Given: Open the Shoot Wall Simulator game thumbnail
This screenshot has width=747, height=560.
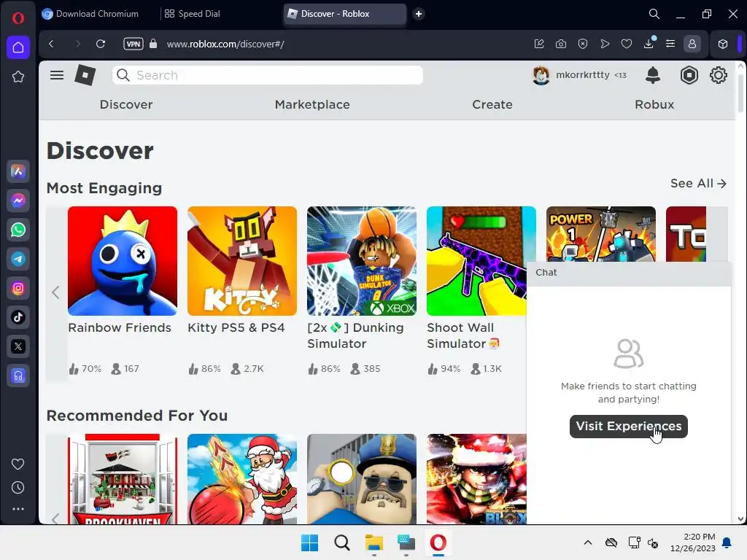Looking at the screenshot, I should [x=476, y=261].
